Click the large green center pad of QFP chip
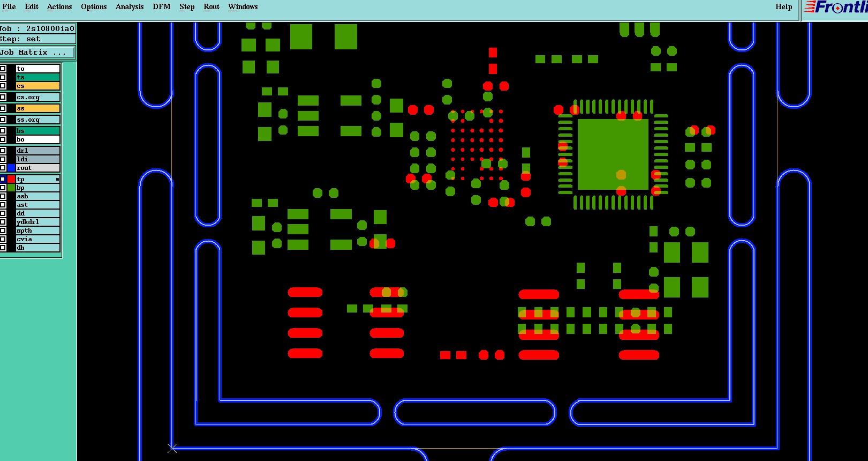 [x=613, y=154]
